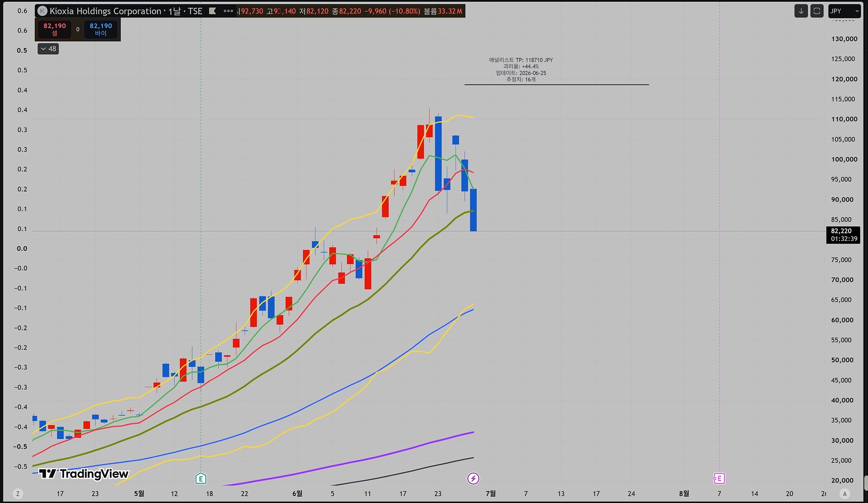Viewport: 868px width, 503px height.
Task: Click the red 82,190 sell button
Action: click(55, 29)
